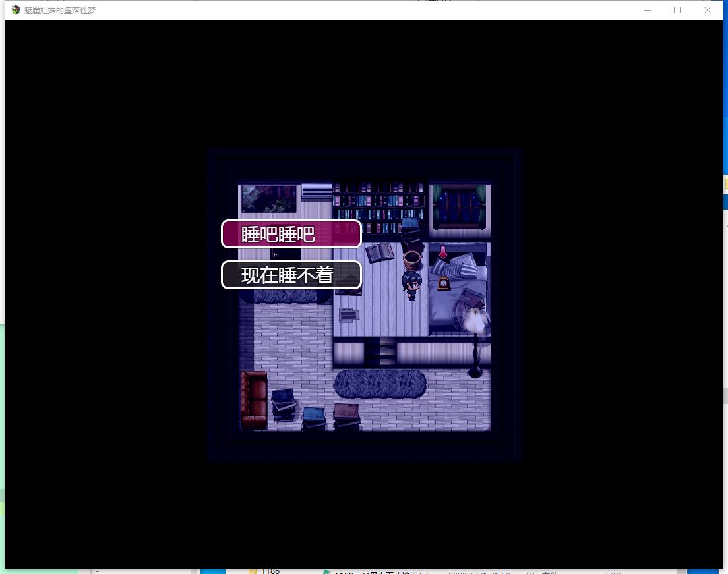Click the red leather sofa

point(253,399)
